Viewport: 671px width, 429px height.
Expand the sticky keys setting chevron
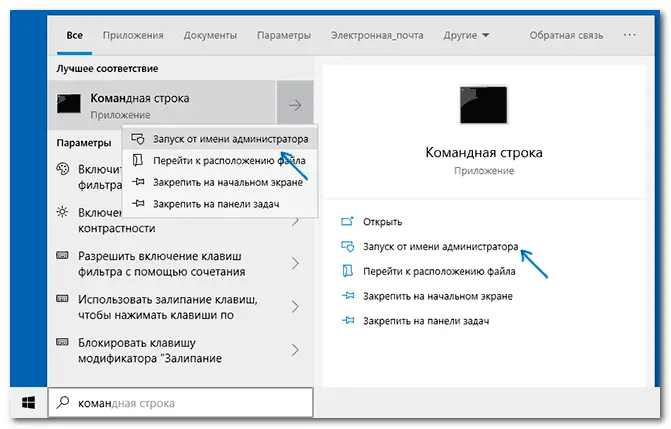(295, 307)
